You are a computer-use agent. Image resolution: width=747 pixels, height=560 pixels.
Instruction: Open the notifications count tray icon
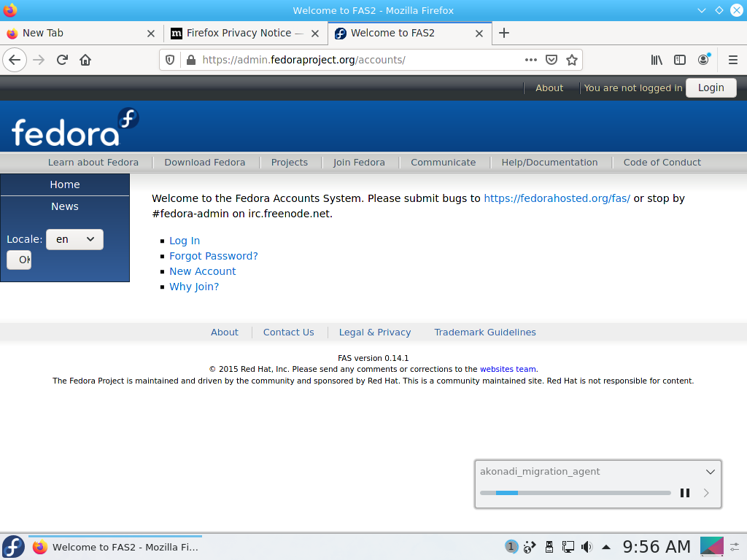click(x=511, y=547)
